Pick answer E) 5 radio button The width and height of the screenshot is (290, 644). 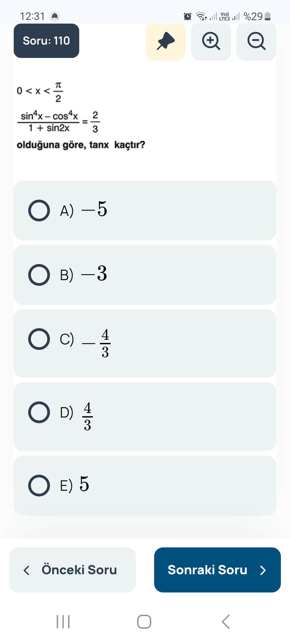point(39,485)
